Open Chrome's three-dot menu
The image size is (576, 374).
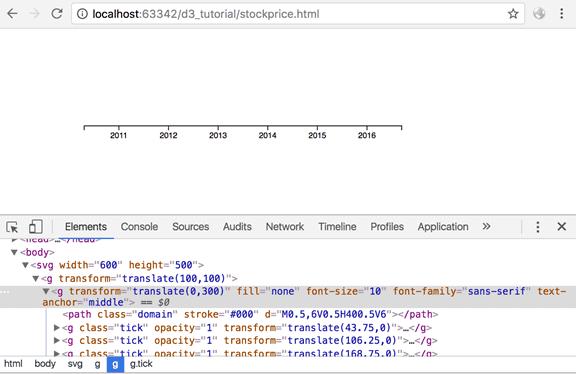tap(561, 14)
